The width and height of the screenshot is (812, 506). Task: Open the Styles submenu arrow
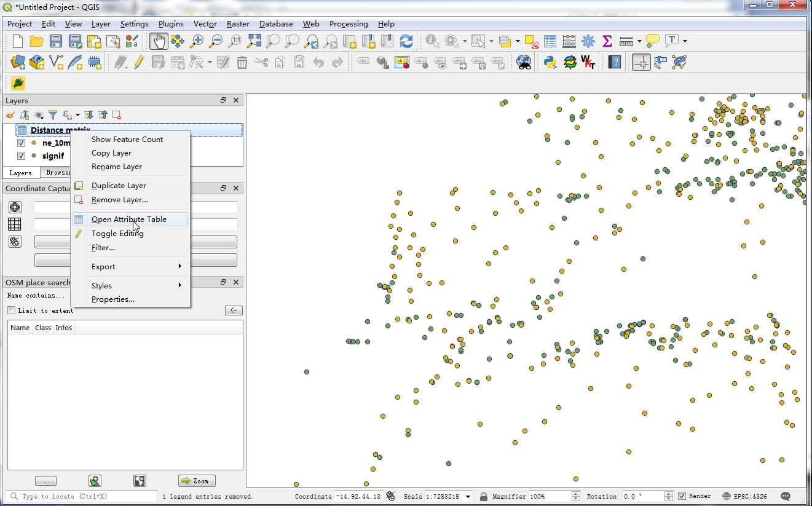[180, 285]
